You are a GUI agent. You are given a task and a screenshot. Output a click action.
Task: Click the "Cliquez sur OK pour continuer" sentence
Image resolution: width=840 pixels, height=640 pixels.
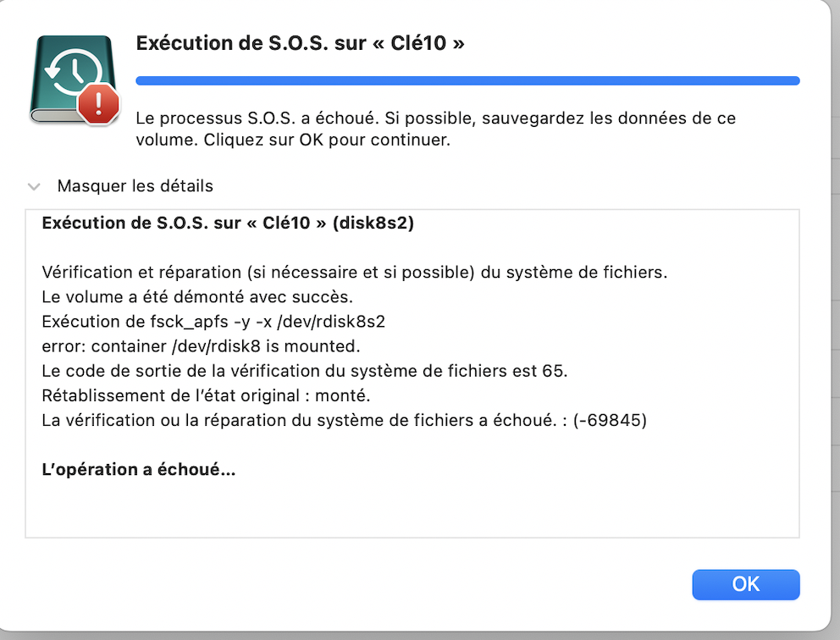[327, 140]
